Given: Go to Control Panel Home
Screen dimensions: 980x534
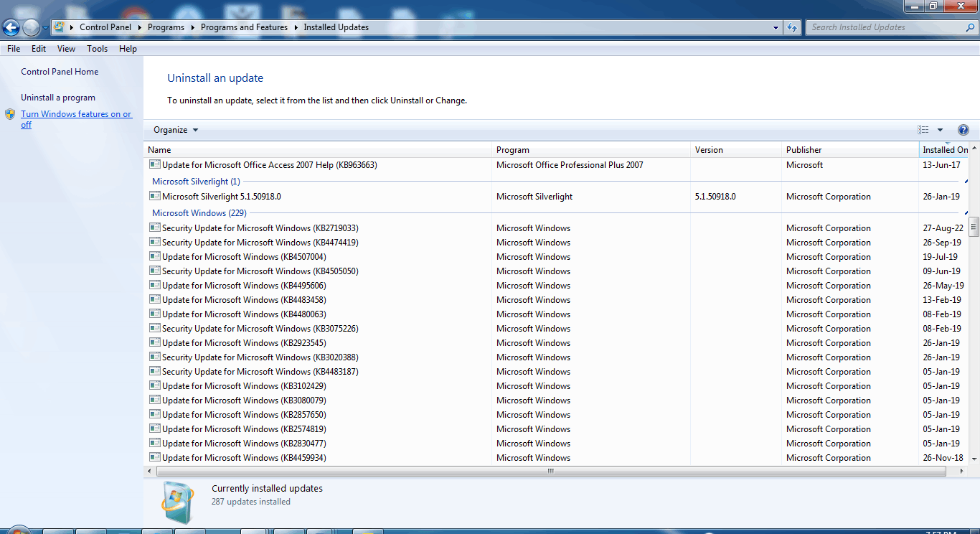Looking at the screenshot, I should tap(60, 72).
